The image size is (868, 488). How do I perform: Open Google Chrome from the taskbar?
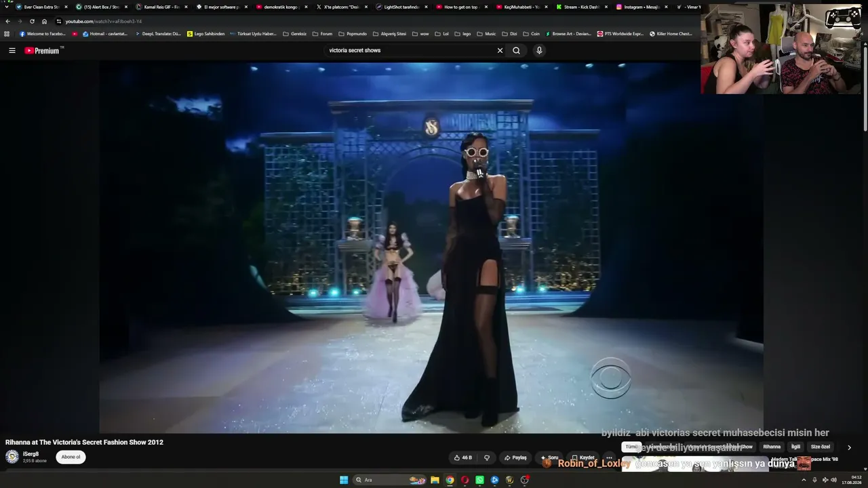tap(450, 480)
